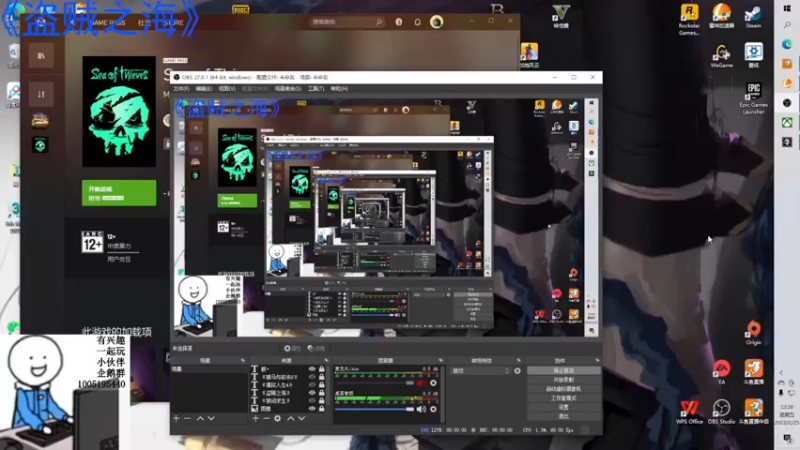Open the Rockstar Games Launcher desktop shortcut
800x450 pixels.
(689, 19)
